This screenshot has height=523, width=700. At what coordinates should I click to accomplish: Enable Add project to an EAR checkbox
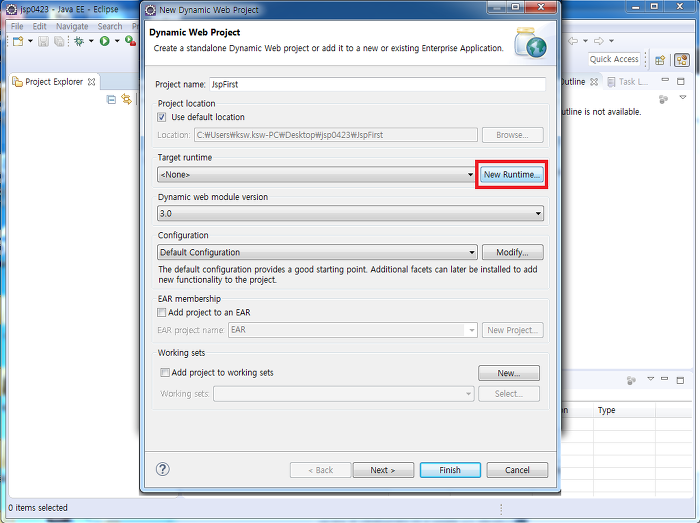pyautogui.click(x=162, y=312)
